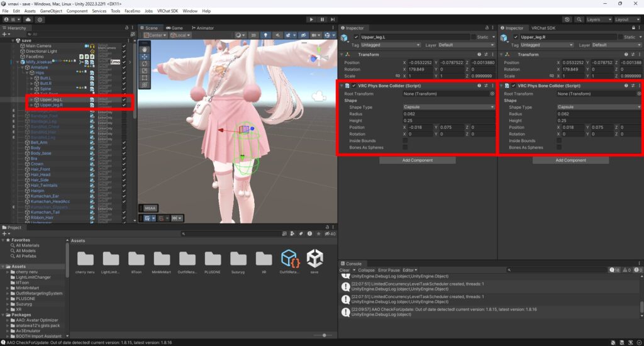Expand Upper_leg.L in the Hierarchy tree
Viewport: 644px width, 346px height.
tap(32, 99)
